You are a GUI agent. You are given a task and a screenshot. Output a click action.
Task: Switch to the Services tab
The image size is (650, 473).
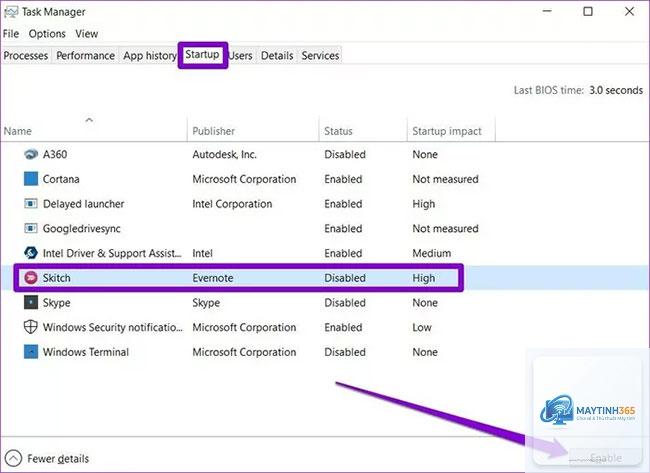[x=320, y=56]
